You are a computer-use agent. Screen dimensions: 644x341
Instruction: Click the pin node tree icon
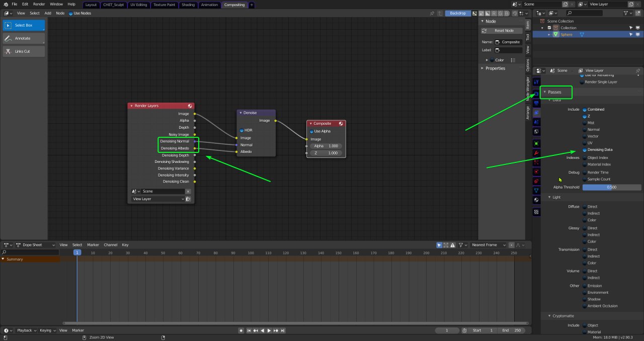[x=432, y=13]
